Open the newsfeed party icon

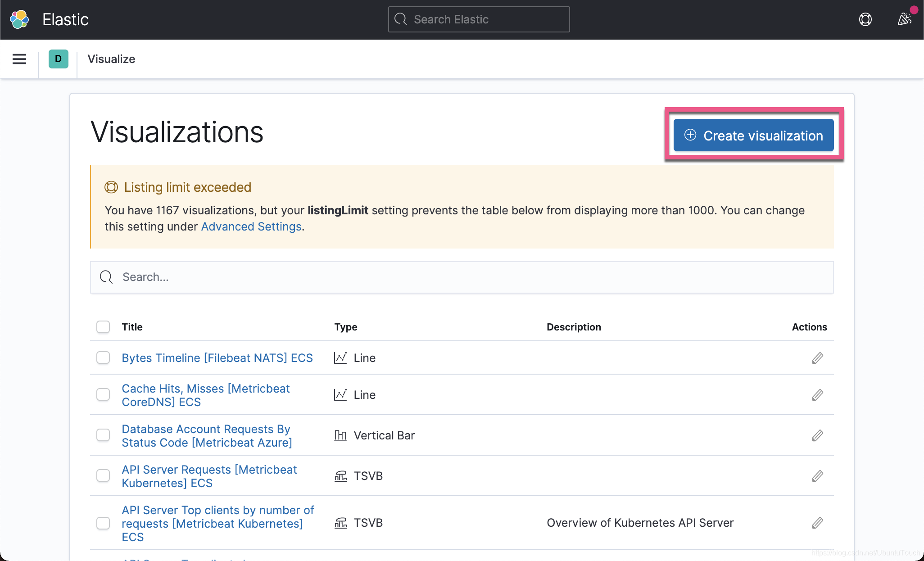(x=904, y=19)
